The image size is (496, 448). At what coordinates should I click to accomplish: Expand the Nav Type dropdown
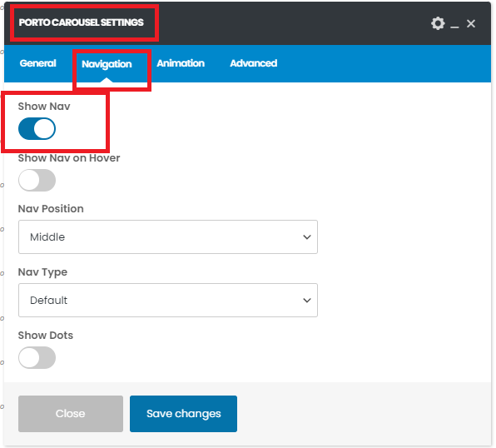(168, 300)
